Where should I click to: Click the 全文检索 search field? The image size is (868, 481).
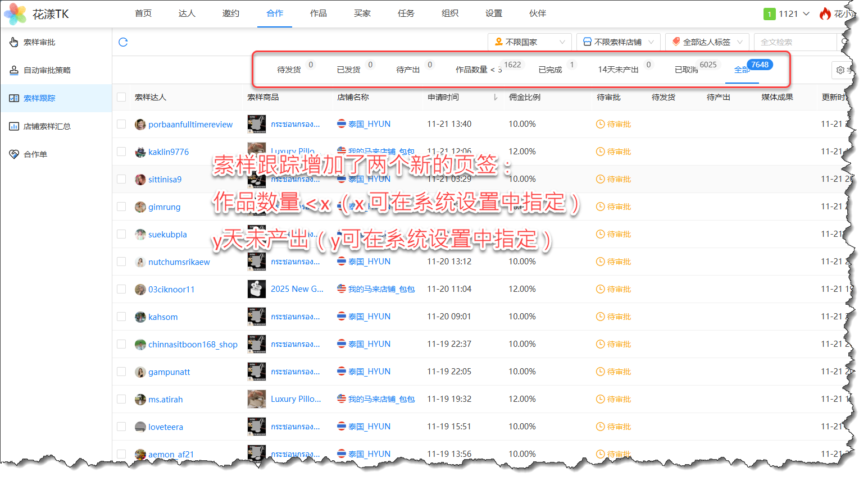click(795, 42)
